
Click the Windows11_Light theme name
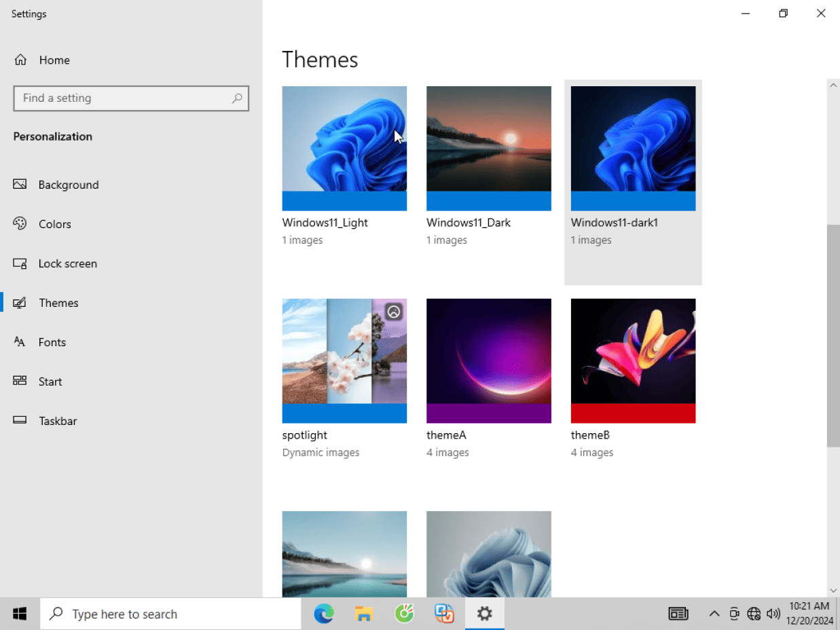pos(325,223)
